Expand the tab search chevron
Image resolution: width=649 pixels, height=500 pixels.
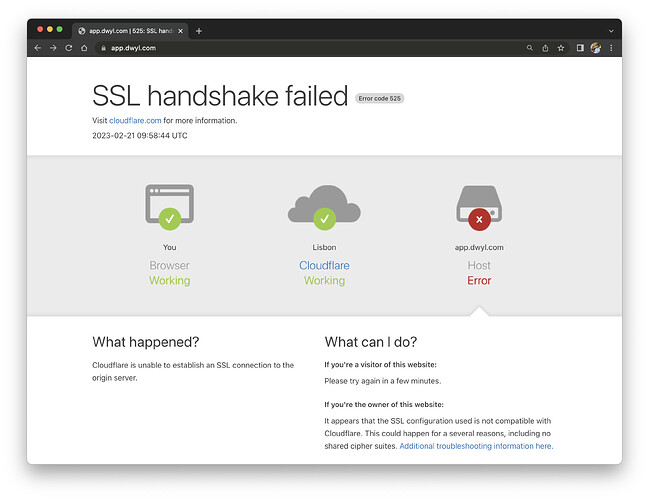coord(611,30)
